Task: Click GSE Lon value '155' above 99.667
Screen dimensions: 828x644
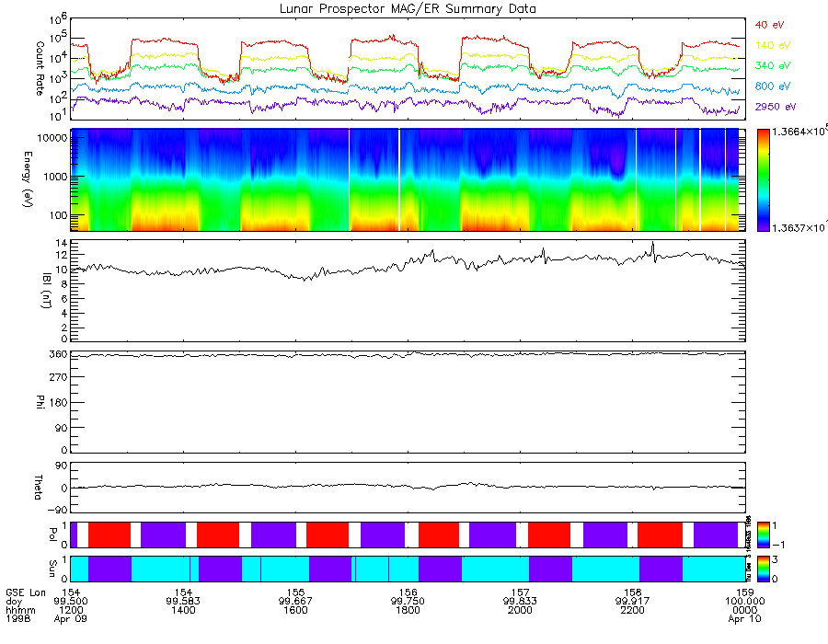Action: 295,592
